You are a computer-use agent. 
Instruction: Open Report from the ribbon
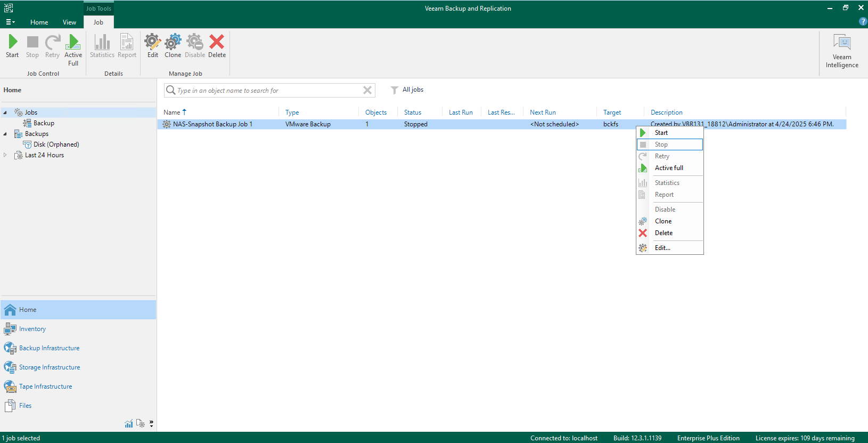click(127, 46)
